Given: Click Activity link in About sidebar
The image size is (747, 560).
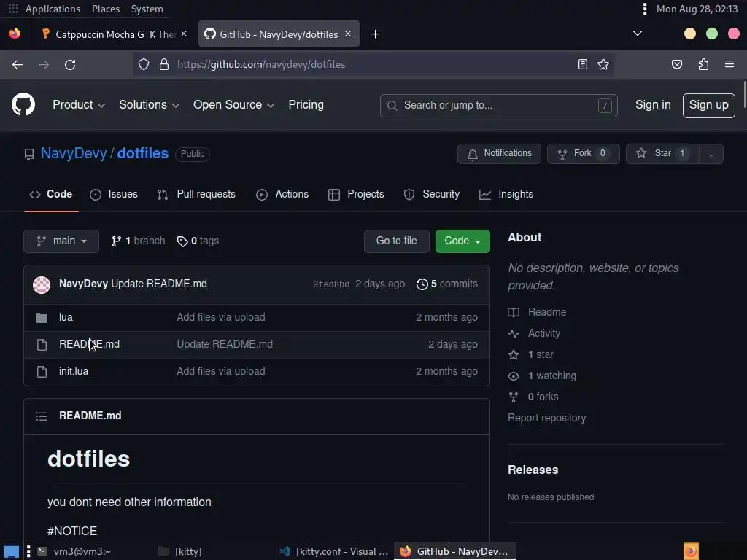Looking at the screenshot, I should 534,333.
